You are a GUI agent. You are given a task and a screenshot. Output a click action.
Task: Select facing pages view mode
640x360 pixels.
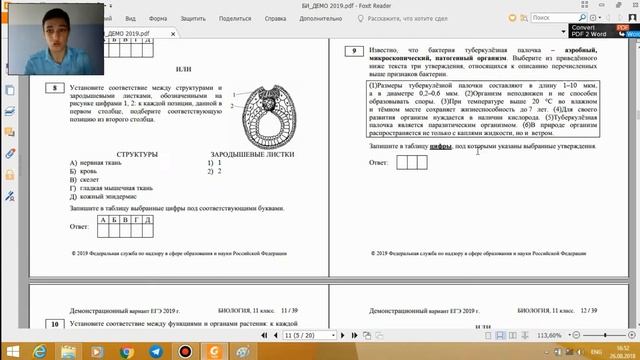(513, 335)
